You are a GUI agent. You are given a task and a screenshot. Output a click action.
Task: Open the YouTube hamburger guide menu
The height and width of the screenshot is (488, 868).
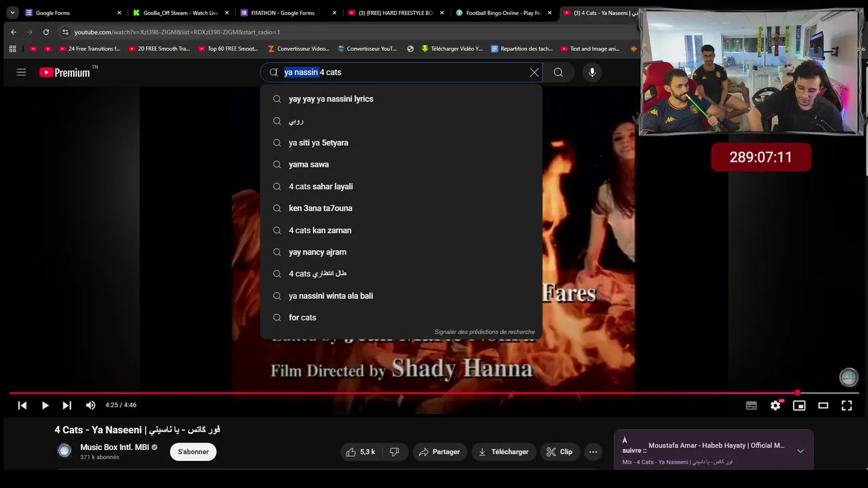point(21,72)
